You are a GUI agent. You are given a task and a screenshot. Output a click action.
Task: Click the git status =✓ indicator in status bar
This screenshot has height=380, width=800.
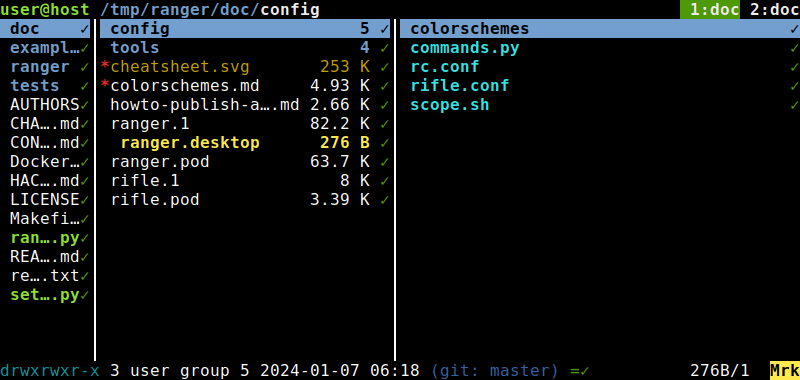point(580,370)
